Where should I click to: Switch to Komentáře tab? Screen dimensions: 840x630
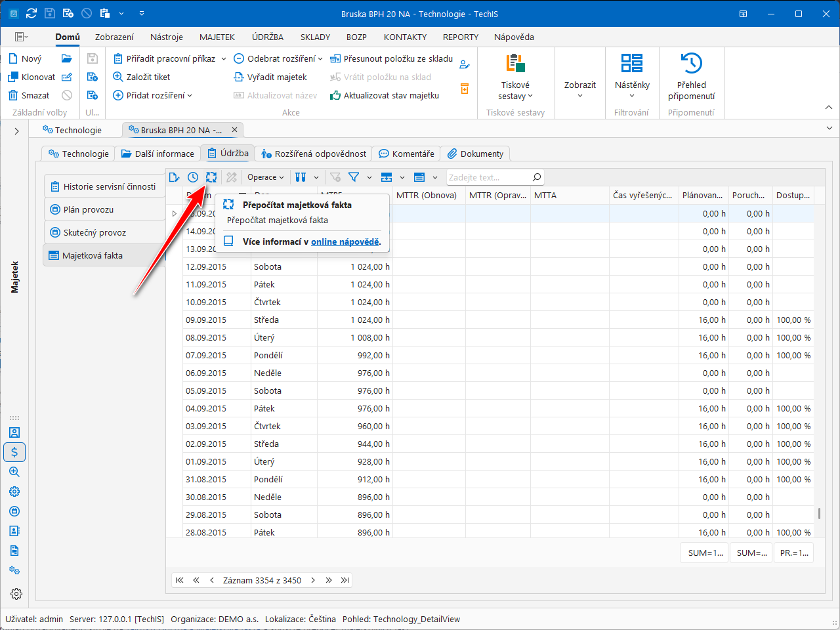point(407,154)
